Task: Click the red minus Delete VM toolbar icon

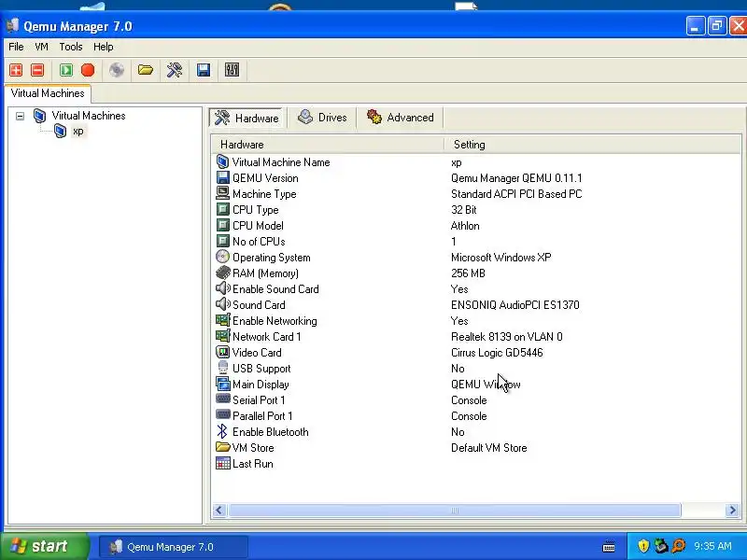Action: click(37, 70)
